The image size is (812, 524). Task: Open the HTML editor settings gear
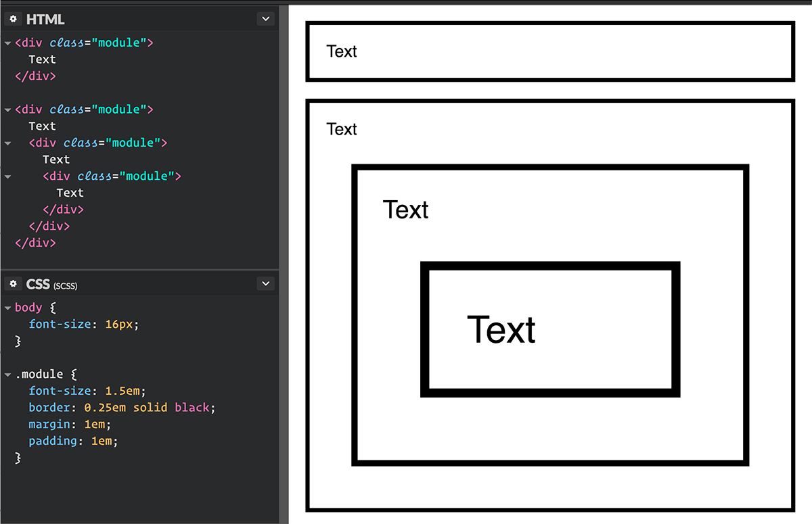pos(13,20)
